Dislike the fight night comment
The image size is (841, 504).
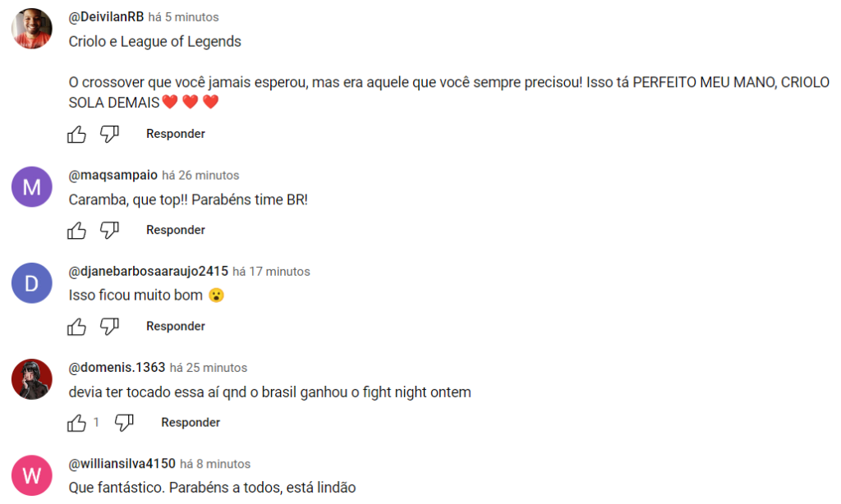124,423
